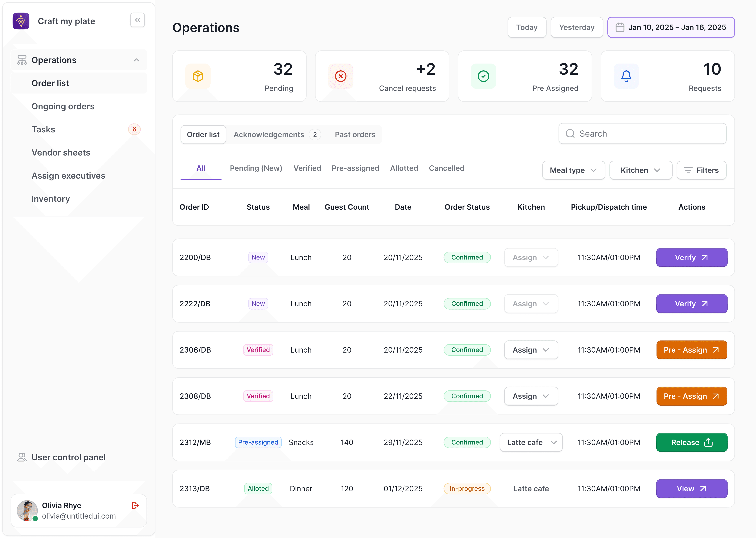Click the Craft my plate logo
756x538 pixels.
[21, 21]
